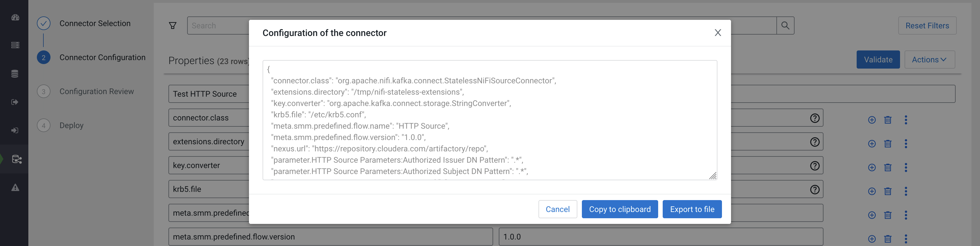
Task: Click Export to file button
Action: [692, 209]
